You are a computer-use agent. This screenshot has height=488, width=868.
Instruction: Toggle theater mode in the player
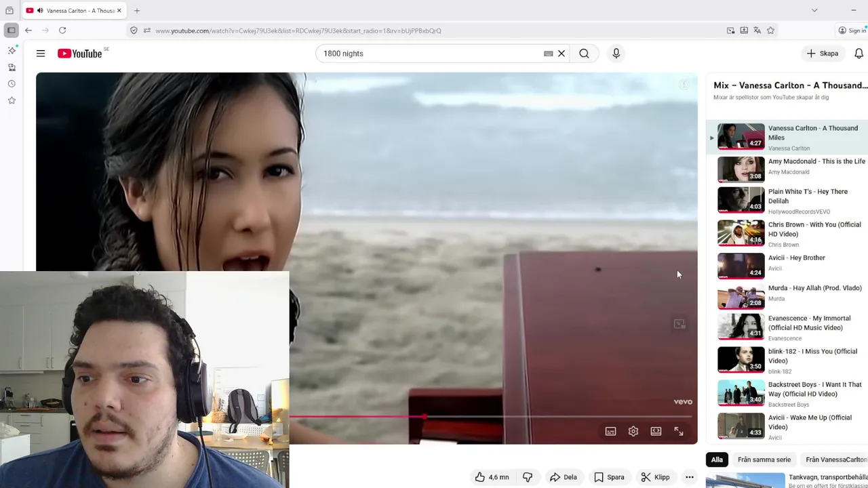[656, 431]
